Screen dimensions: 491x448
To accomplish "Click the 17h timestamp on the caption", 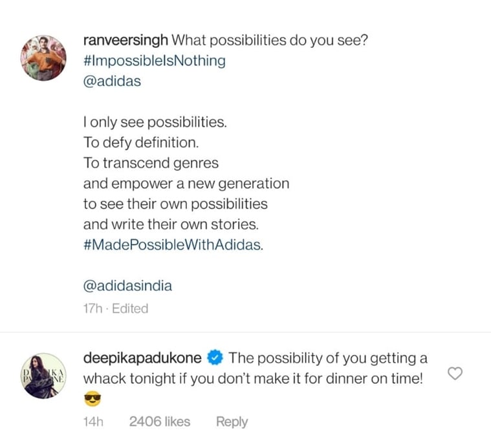I will [x=93, y=308].
